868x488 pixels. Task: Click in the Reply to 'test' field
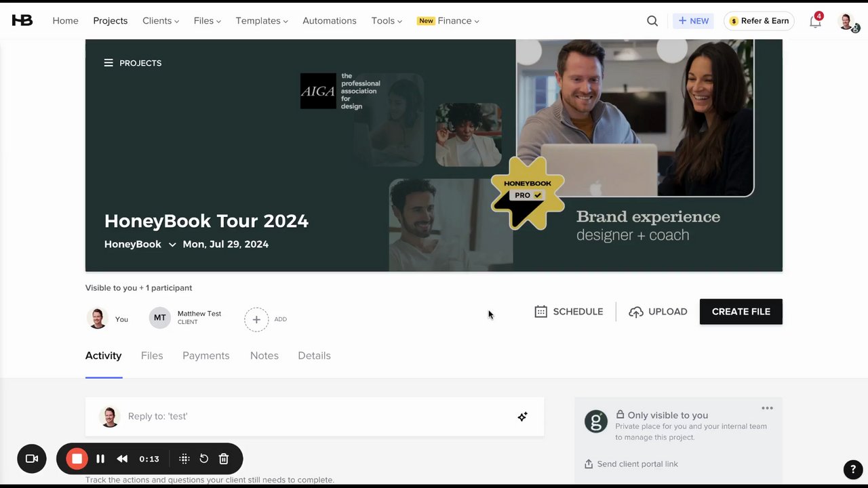click(315, 417)
